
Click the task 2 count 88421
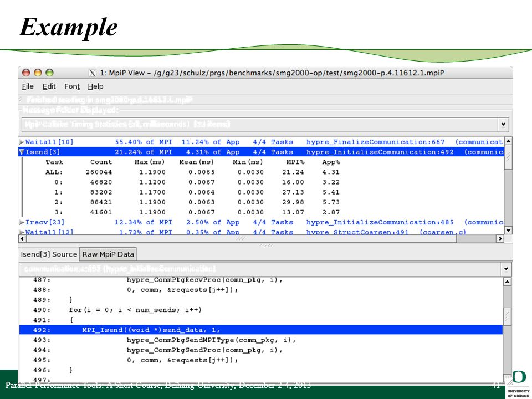(101, 202)
